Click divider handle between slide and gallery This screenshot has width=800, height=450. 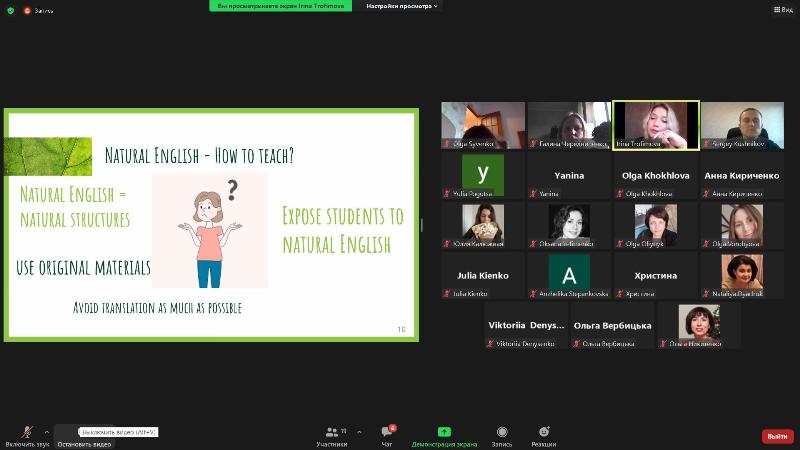(x=421, y=225)
